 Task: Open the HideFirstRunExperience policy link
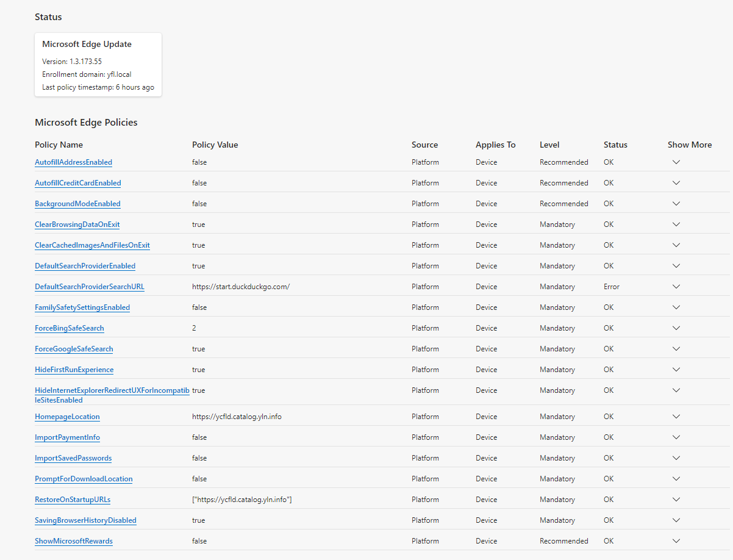coord(74,370)
